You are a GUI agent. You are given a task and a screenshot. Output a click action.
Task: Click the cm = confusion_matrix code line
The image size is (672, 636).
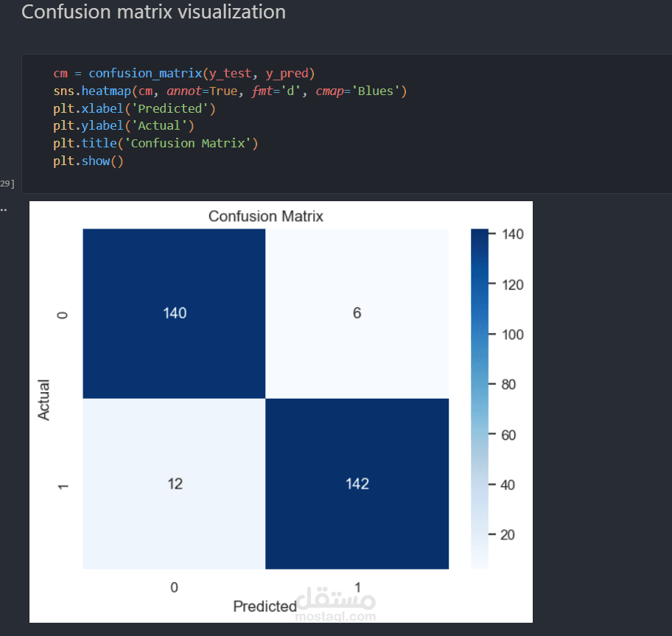click(x=183, y=74)
